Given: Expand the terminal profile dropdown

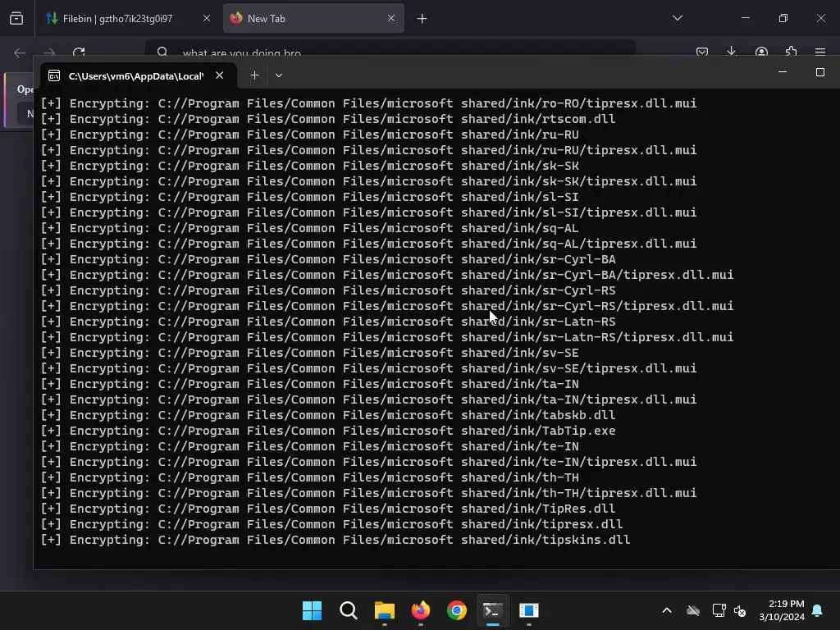Looking at the screenshot, I should (279, 75).
